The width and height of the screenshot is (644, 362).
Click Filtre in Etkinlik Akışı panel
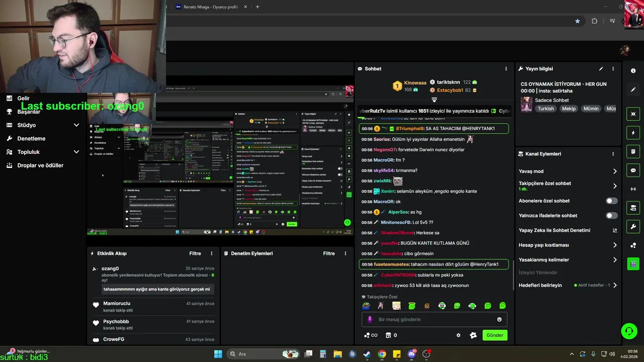(x=195, y=253)
